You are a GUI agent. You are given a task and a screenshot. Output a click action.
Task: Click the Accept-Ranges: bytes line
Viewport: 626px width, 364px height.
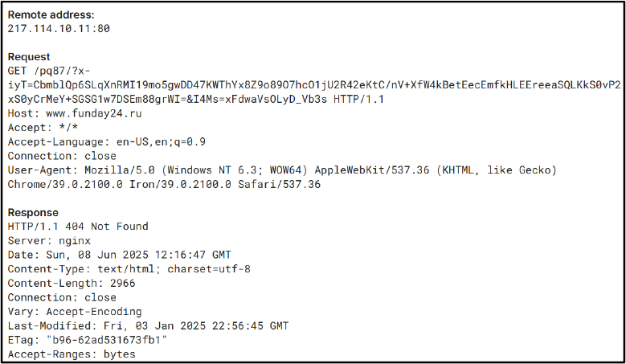72,354
